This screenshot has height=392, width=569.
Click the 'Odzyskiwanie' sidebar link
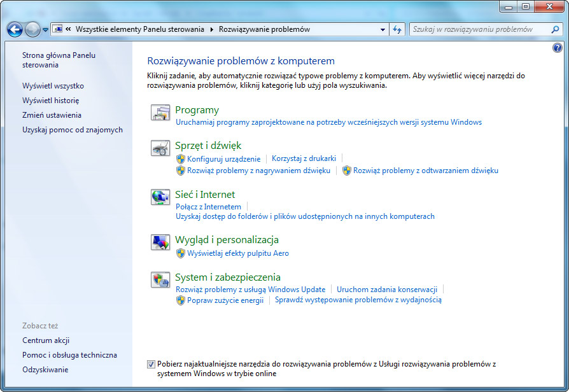(x=45, y=370)
